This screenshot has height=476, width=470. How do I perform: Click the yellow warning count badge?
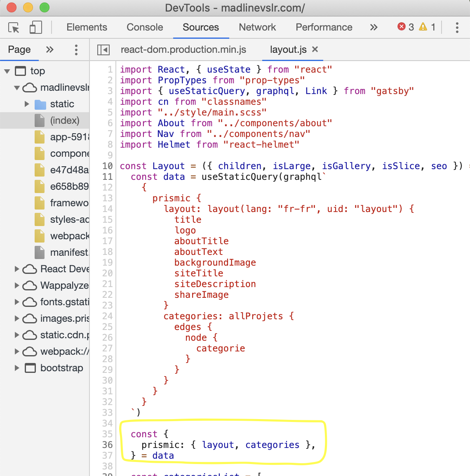pyautogui.click(x=427, y=27)
